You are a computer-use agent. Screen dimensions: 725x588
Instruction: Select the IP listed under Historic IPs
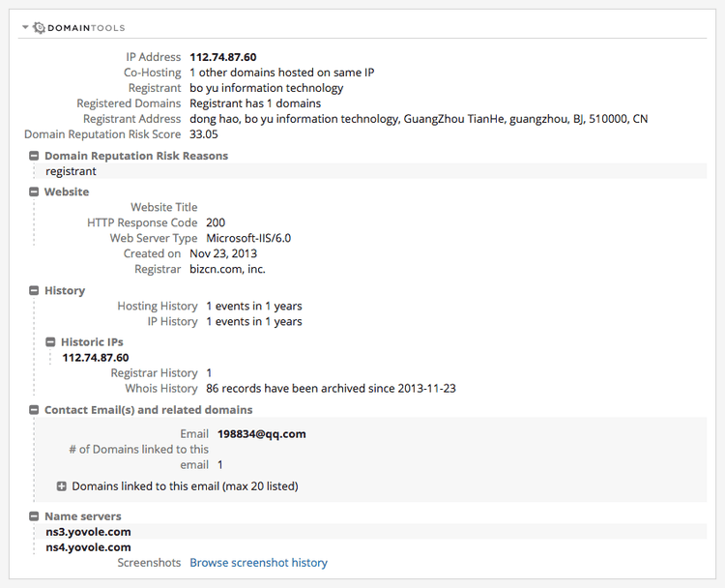[95, 358]
